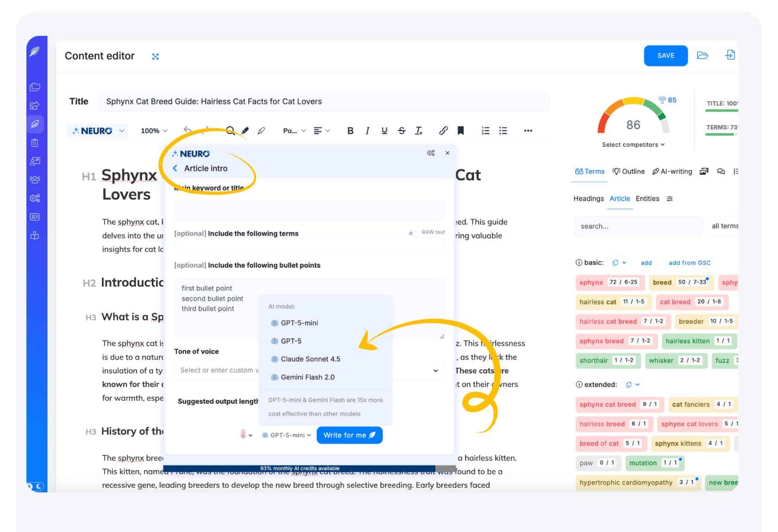778x532 pixels.
Task: Click the add from GSC link
Action: tap(689, 263)
